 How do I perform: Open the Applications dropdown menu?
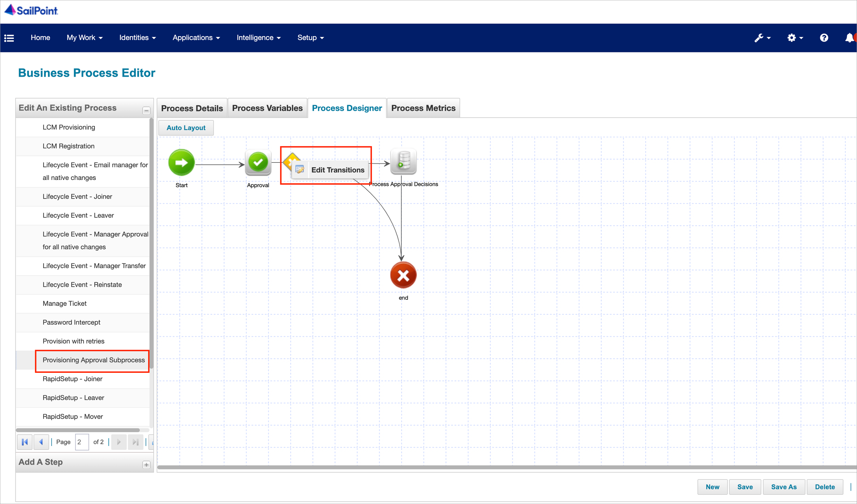click(196, 38)
